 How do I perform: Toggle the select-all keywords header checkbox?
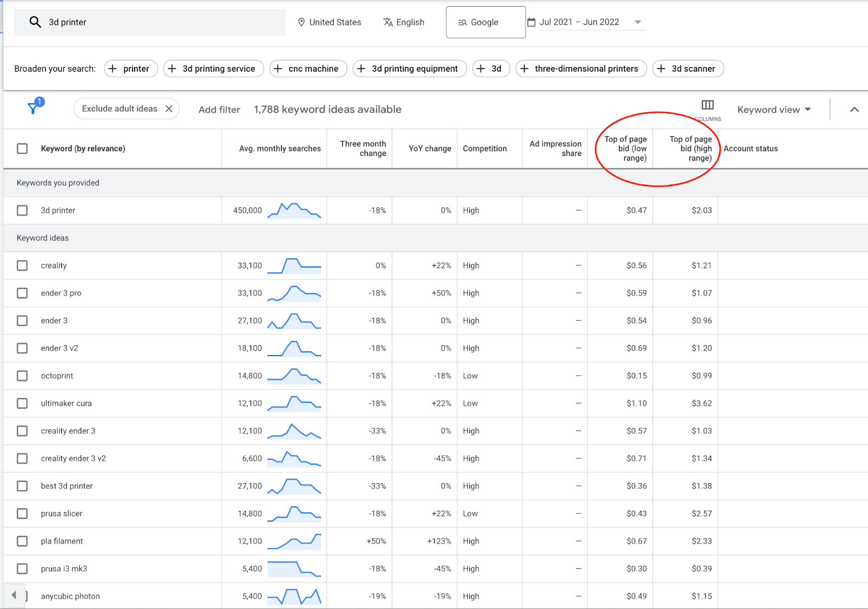[22, 149]
